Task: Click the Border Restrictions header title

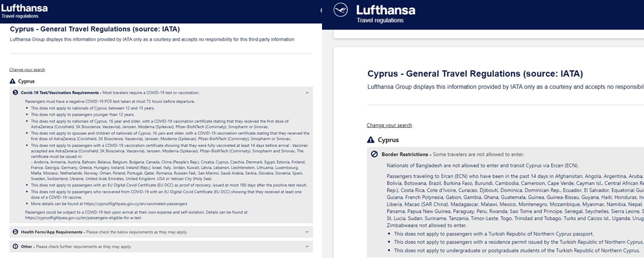Action: click(406, 155)
